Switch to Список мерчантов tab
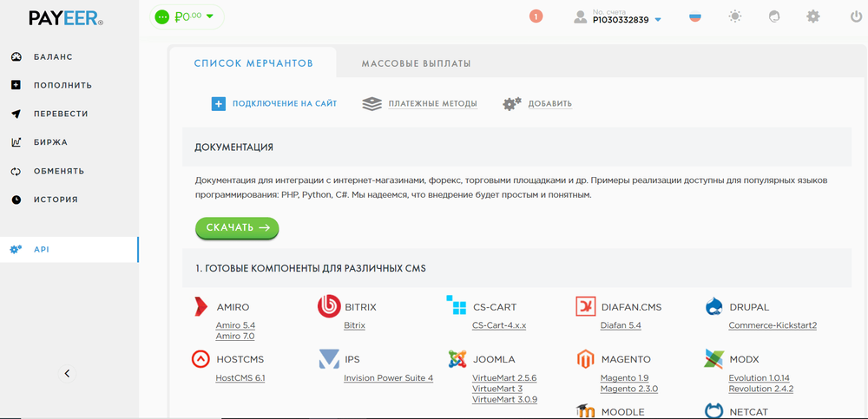The height and width of the screenshot is (419, 868). [x=253, y=63]
